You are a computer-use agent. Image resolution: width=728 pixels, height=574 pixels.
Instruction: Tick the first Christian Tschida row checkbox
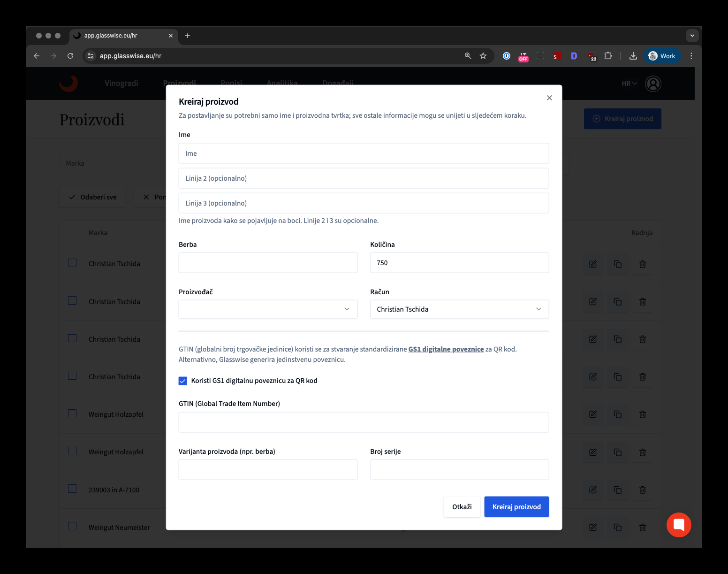coord(72,263)
